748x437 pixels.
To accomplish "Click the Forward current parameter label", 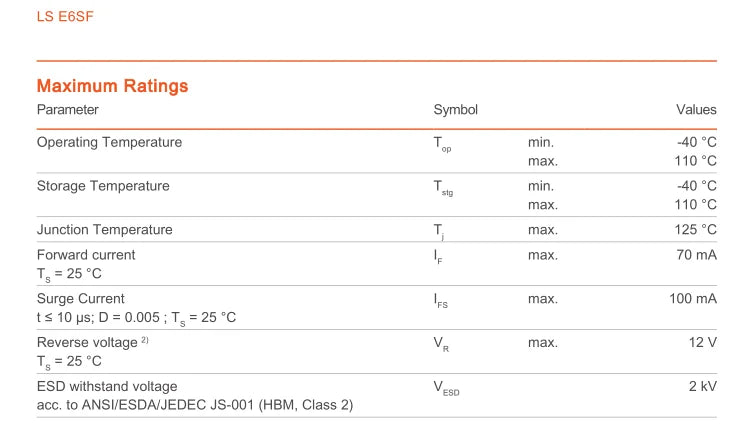I will (86, 255).
